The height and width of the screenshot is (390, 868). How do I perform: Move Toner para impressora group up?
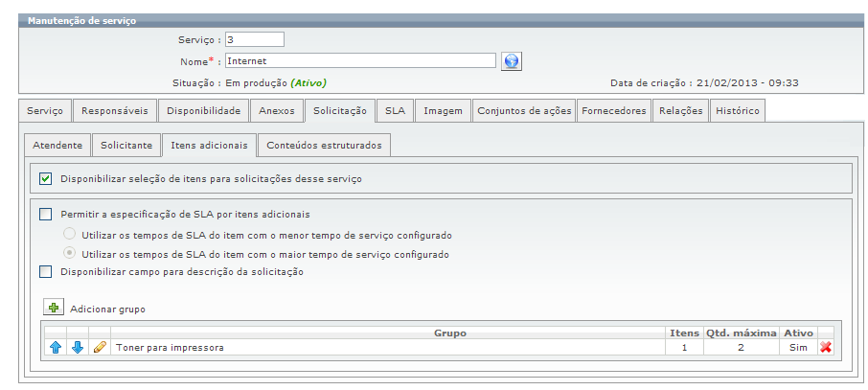pos(56,348)
